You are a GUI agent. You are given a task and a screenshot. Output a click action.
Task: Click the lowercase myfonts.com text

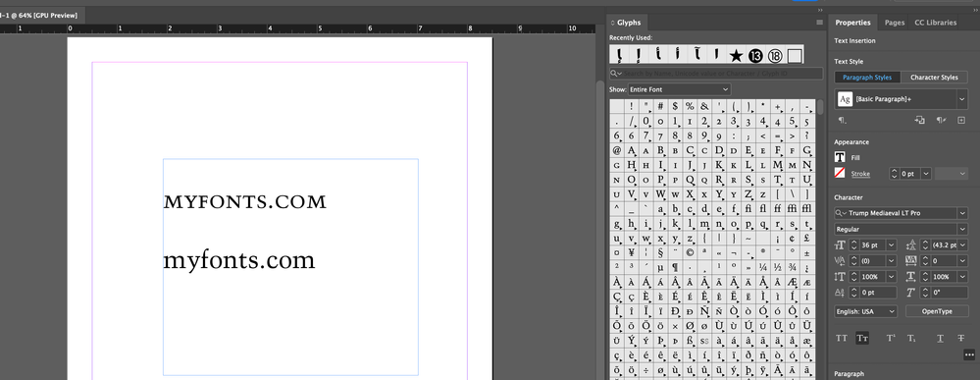click(x=239, y=260)
